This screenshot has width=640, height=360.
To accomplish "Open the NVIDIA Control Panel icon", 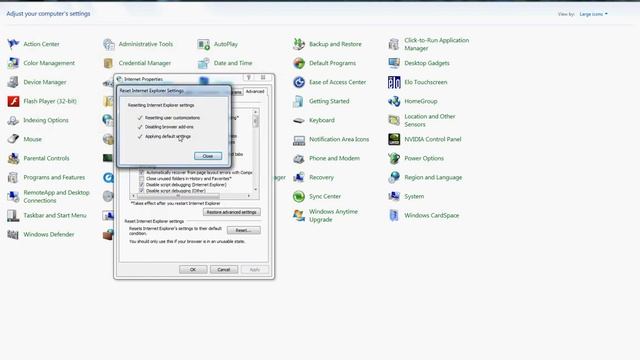I will [394, 139].
